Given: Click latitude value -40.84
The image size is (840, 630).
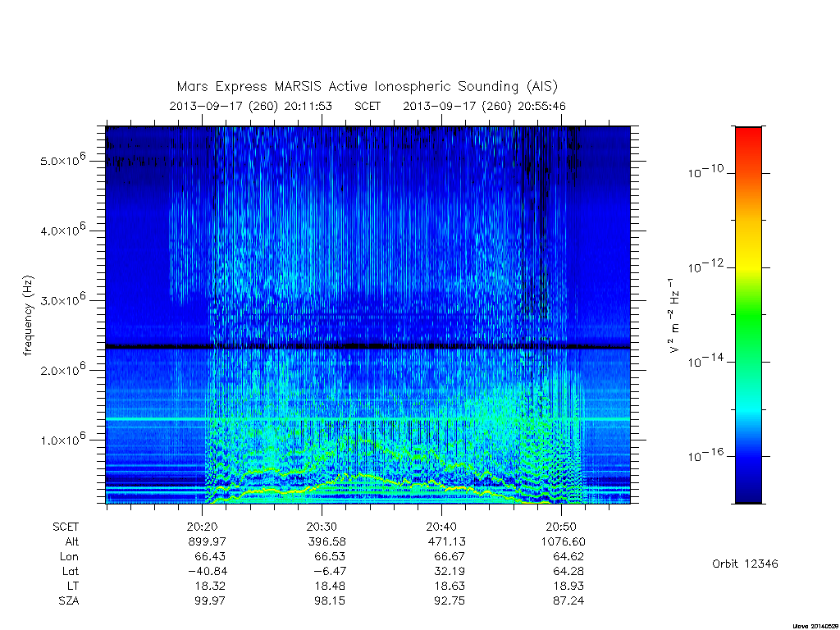Looking at the screenshot, I should (208, 571).
